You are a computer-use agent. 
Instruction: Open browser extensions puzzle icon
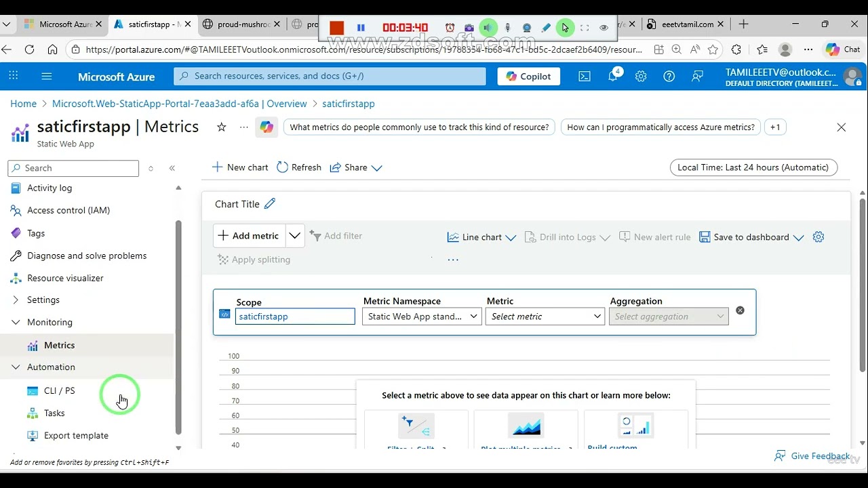[x=736, y=49]
